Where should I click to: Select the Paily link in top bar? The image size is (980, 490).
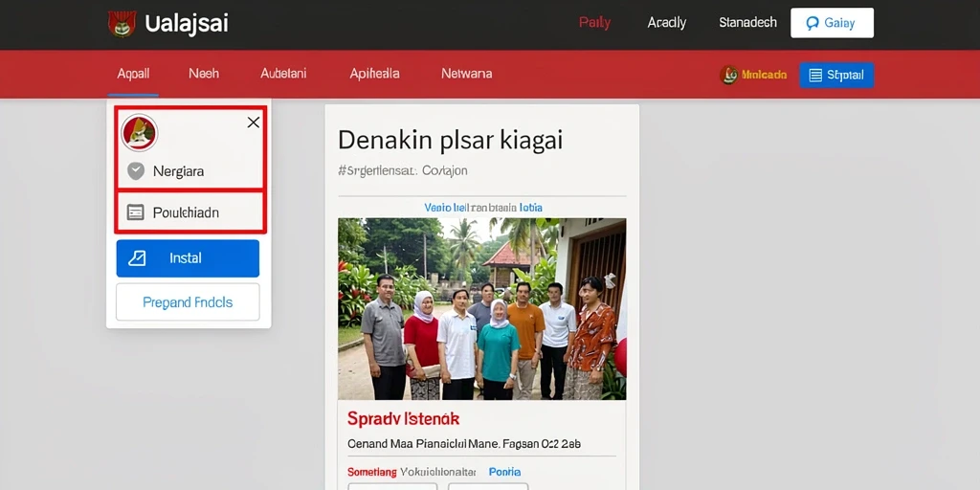click(594, 23)
